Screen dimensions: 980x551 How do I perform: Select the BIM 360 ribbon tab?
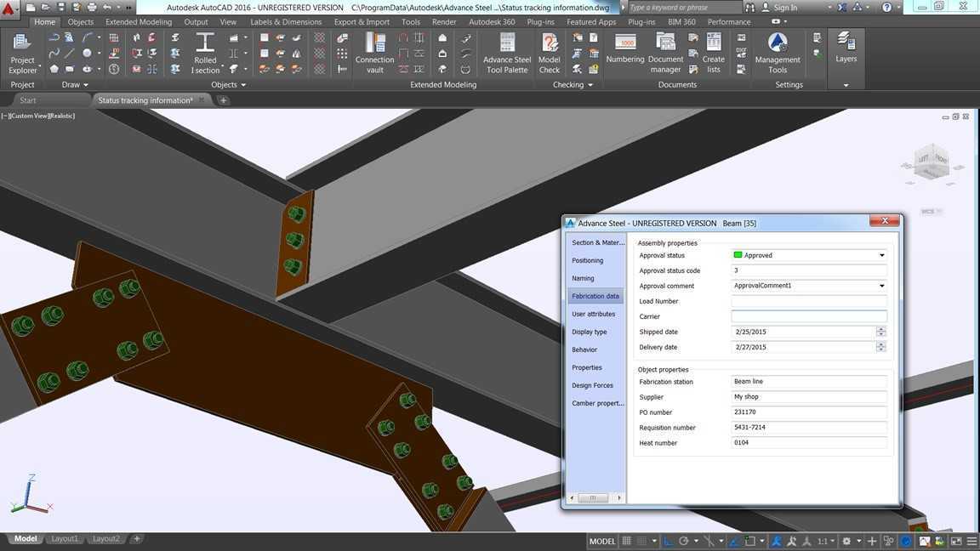[681, 22]
